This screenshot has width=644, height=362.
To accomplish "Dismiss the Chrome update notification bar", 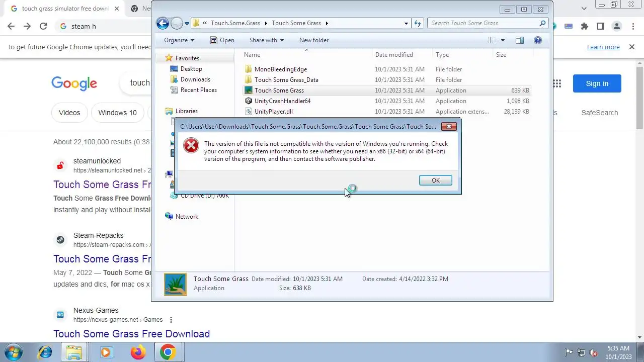I will click(632, 47).
